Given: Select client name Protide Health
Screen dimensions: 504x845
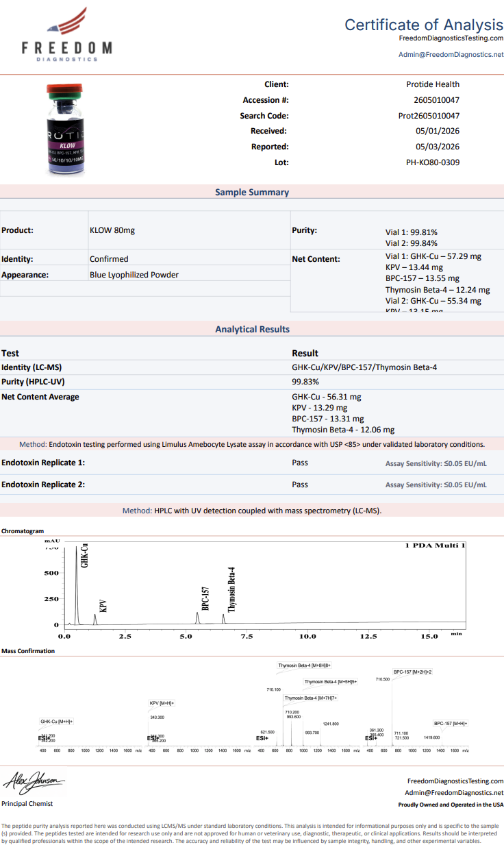Looking at the screenshot, I should 433,84.
